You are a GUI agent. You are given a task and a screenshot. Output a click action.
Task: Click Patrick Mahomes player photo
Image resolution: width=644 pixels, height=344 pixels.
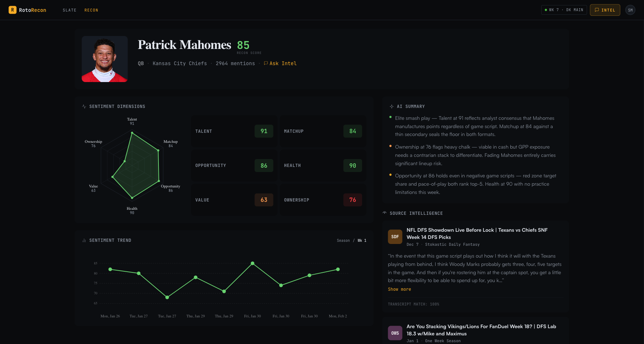pos(105,59)
